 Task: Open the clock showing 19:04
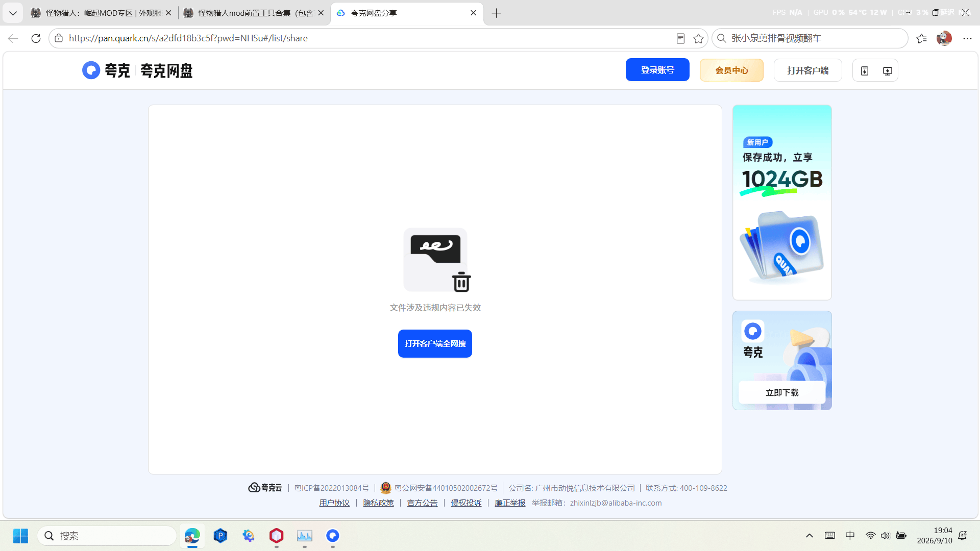tap(935, 536)
